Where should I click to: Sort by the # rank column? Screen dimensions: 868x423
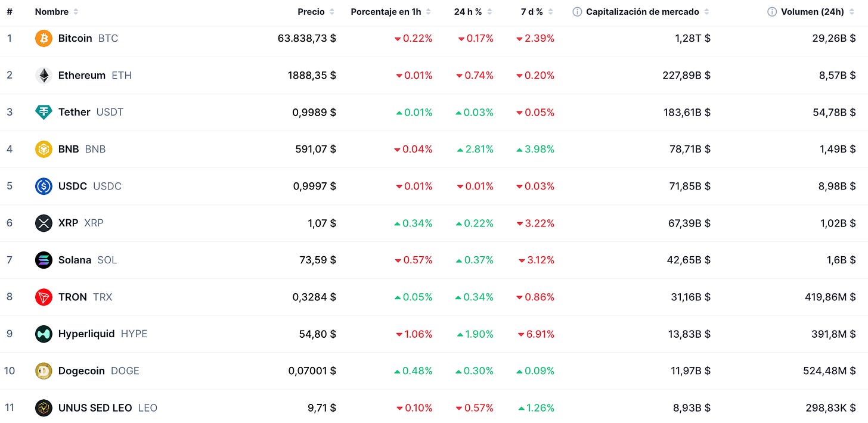10,12
